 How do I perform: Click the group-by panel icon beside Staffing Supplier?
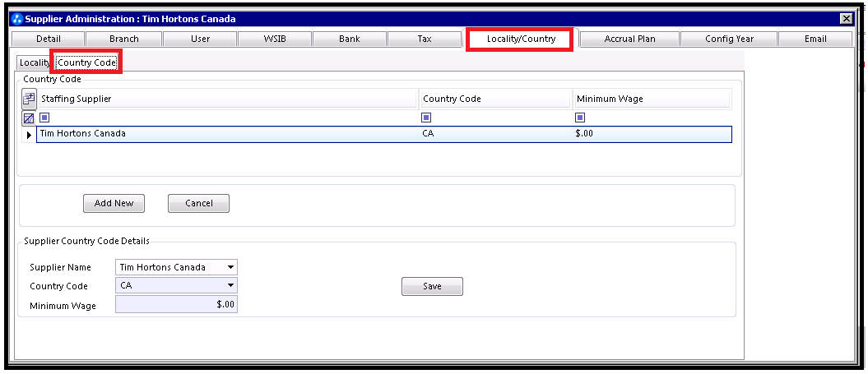[29, 99]
